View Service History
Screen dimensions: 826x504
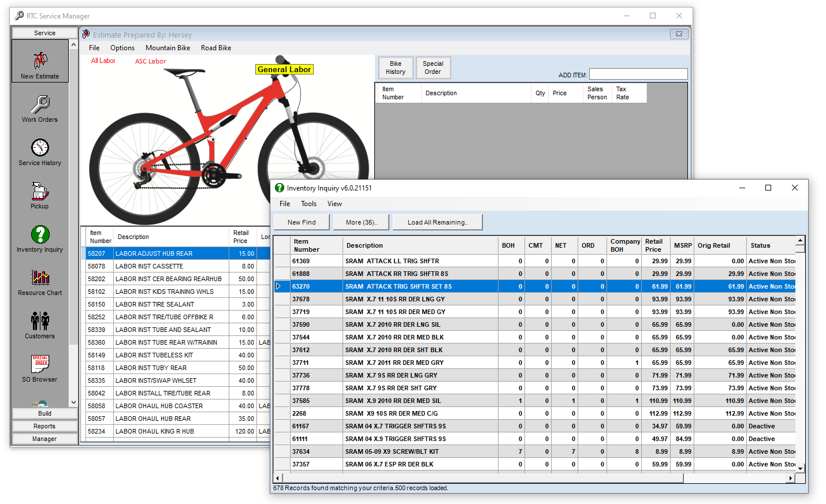tap(40, 152)
